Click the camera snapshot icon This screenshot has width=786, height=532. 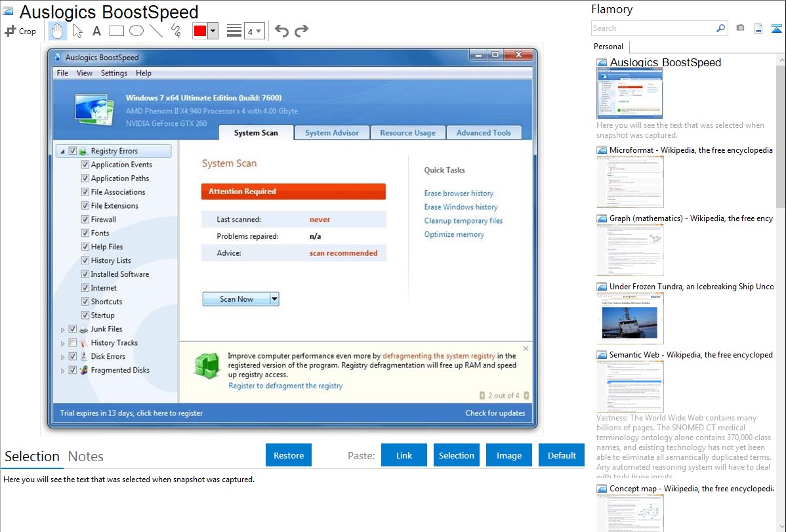click(x=740, y=28)
